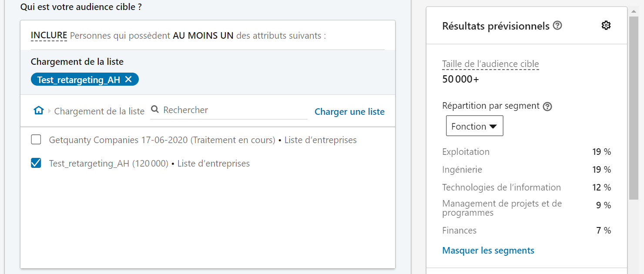The width and height of the screenshot is (644, 274).
Task: Click Masquer les segments link
Action: click(488, 251)
